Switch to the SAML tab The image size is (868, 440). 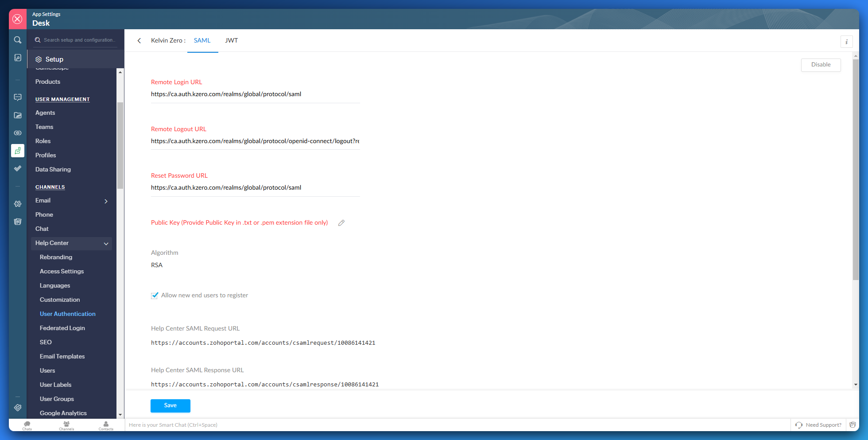point(202,40)
